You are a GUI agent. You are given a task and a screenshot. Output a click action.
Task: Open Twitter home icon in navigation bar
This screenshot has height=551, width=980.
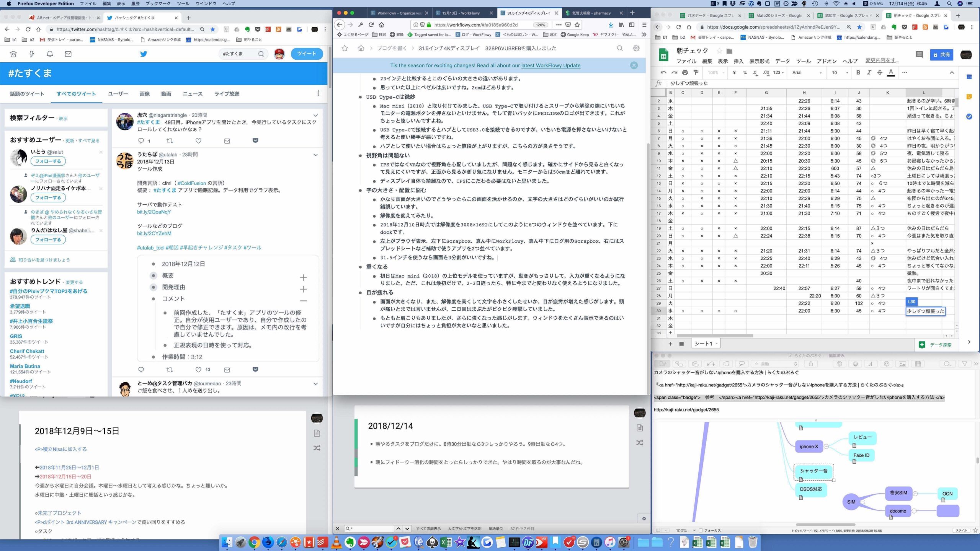(13, 54)
